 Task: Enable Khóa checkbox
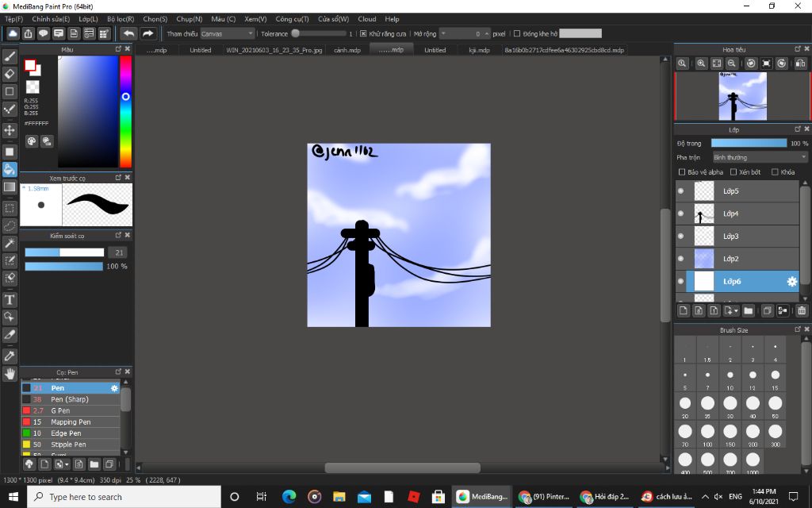tap(775, 172)
